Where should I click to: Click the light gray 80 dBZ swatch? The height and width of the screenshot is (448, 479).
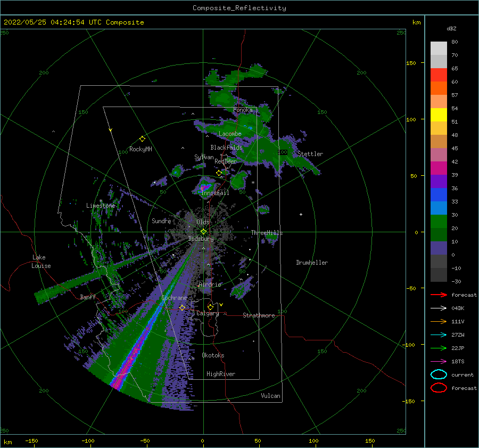439,48
